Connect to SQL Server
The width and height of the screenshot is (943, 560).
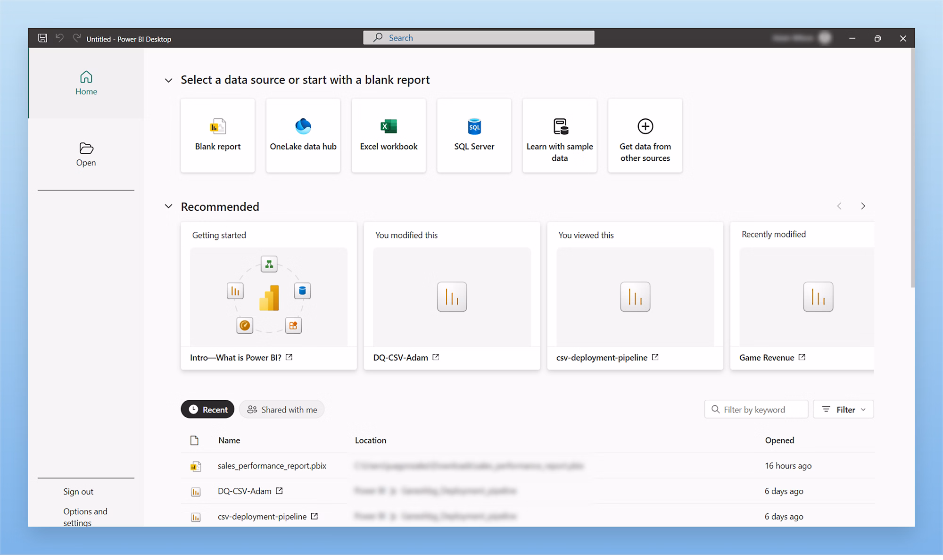pos(474,135)
